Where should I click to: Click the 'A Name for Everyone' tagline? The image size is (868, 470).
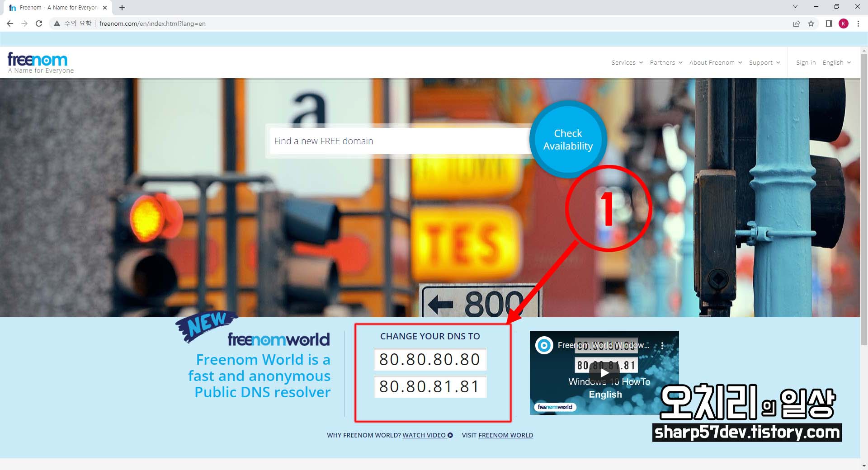(41, 70)
